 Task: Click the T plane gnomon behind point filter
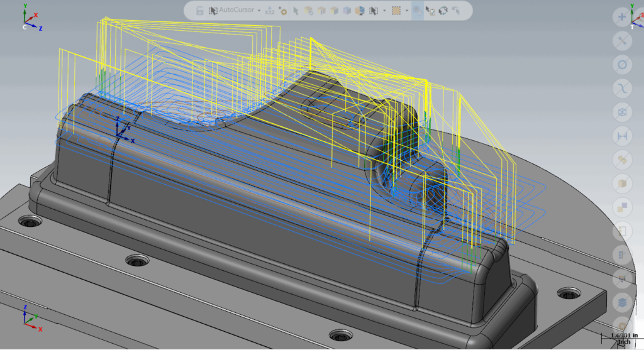(637, 15)
